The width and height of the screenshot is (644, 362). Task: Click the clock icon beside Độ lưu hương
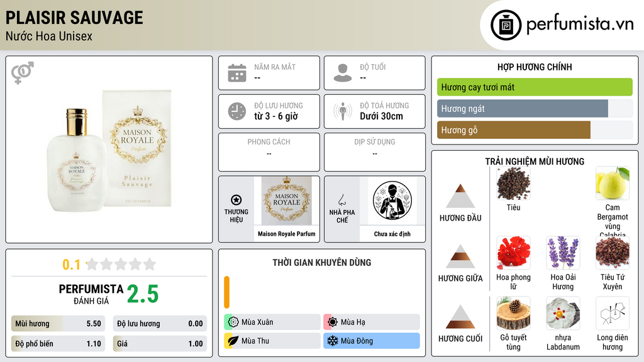coord(237,111)
